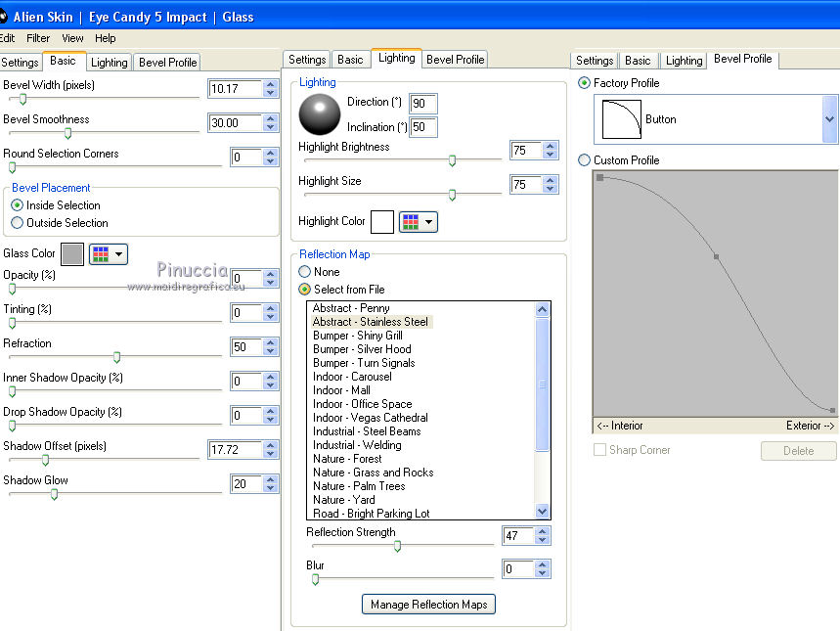
Task: Open the Glass Color palette picker icon
Action: [108, 254]
